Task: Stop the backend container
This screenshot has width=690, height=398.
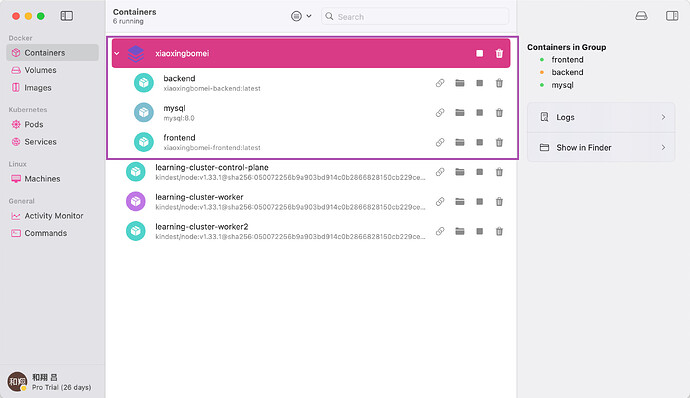Action: (480, 83)
